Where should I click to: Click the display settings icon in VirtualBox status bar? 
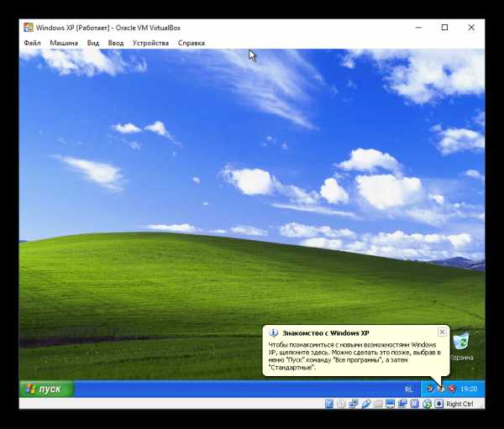(391, 404)
